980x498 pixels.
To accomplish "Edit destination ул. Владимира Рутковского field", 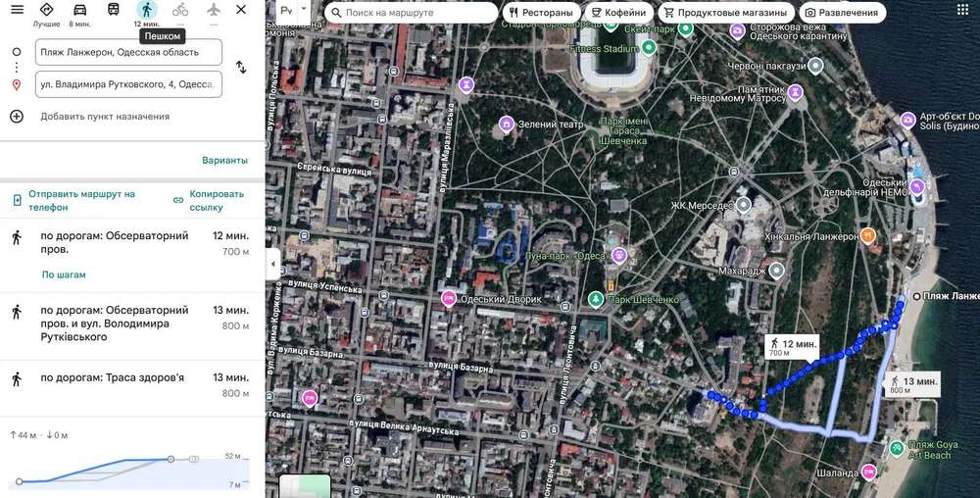I will pyautogui.click(x=128, y=84).
